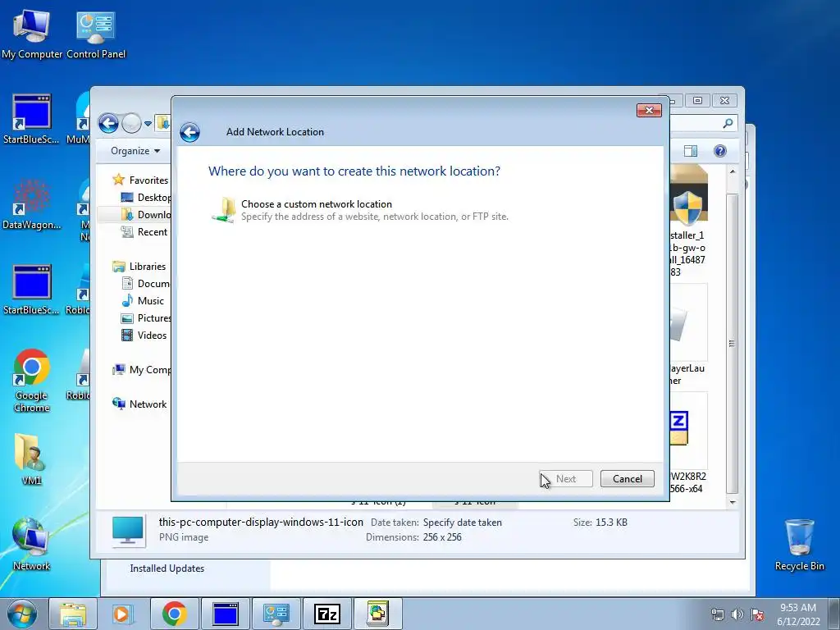Click the search magnifier icon in Explorer
840x630 pixels.
click(728, 124)
